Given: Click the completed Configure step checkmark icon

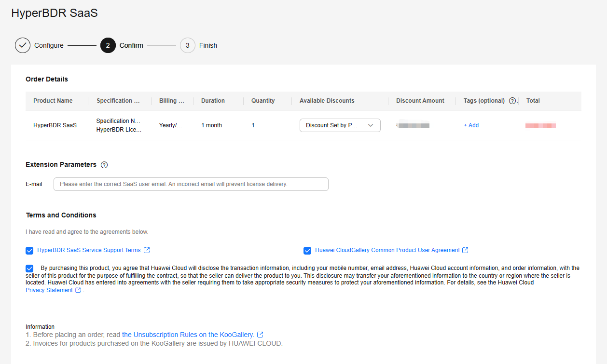Looking at the screenshot, I should 23,45.
